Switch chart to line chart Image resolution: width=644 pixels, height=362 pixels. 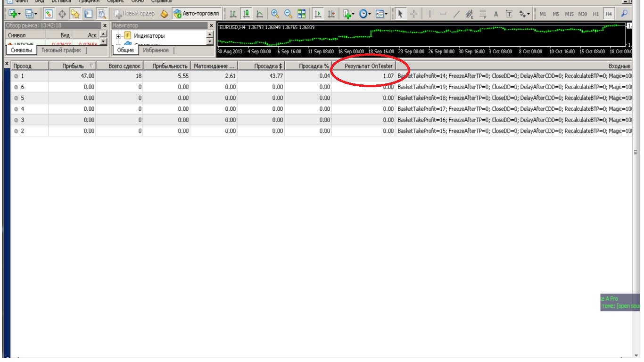(x=259, y=14)
